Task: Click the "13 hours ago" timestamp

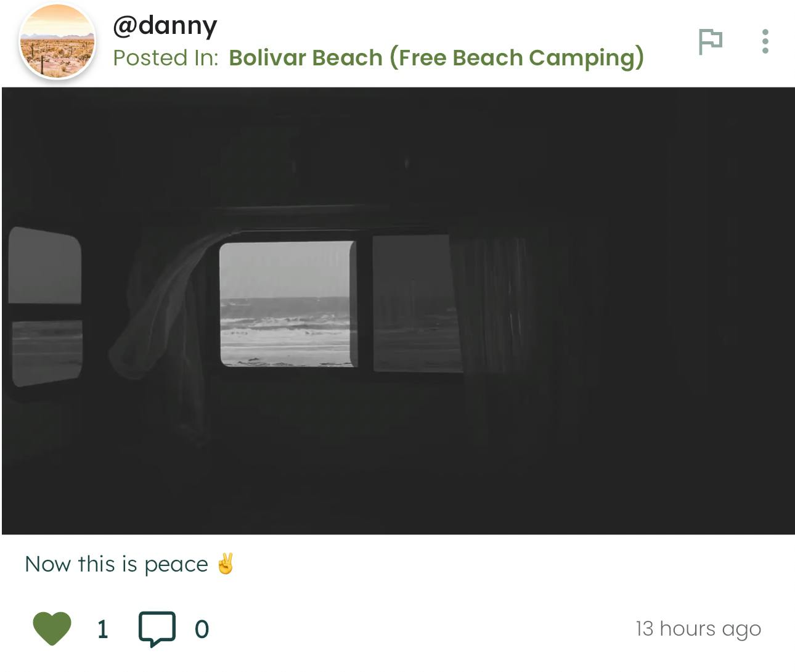Action: 698,628
